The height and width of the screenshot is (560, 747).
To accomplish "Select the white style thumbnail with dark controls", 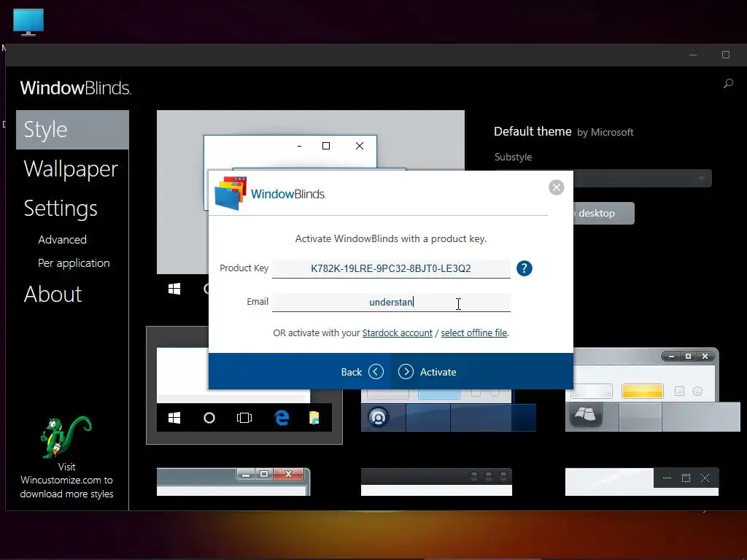I will point(642,482).
